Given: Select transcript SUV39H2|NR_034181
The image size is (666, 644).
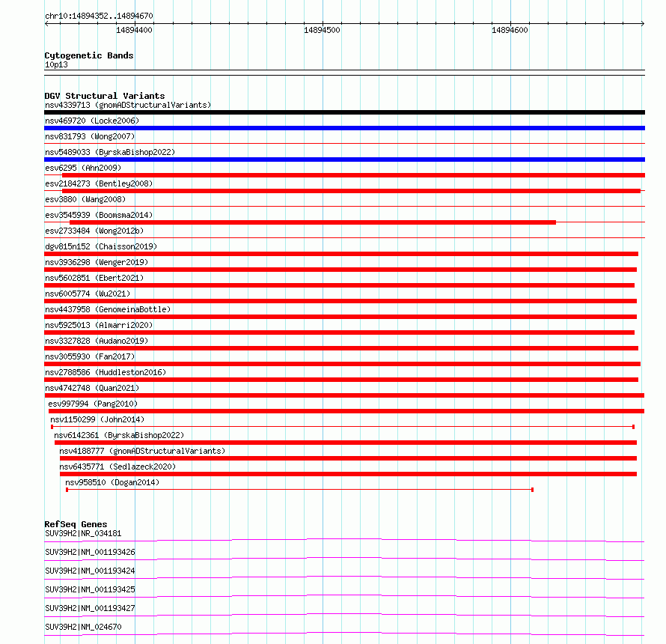Looking at the screenshot, I should pyautogui.click(x=83, y=533).
